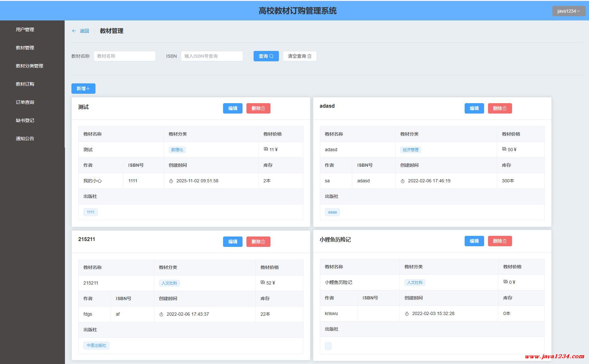Open 订单查询 from the sidebar menu
The image size is (589, 364).
(25, 102)
